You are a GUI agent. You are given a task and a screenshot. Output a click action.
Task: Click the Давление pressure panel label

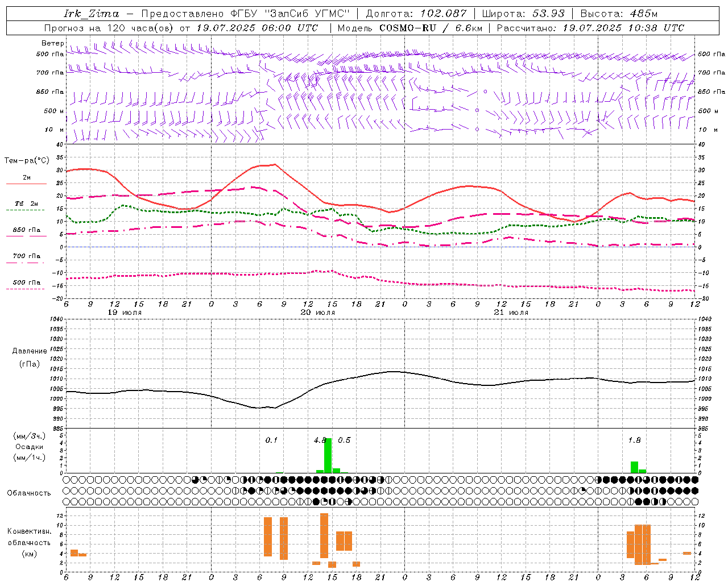click(x=30, y=351)
